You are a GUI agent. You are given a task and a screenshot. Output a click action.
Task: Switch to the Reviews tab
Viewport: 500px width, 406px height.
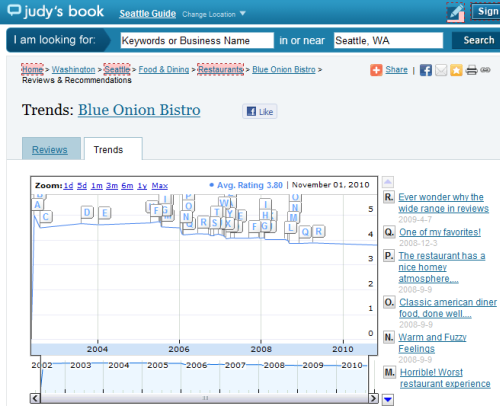[x=51, y=149]
